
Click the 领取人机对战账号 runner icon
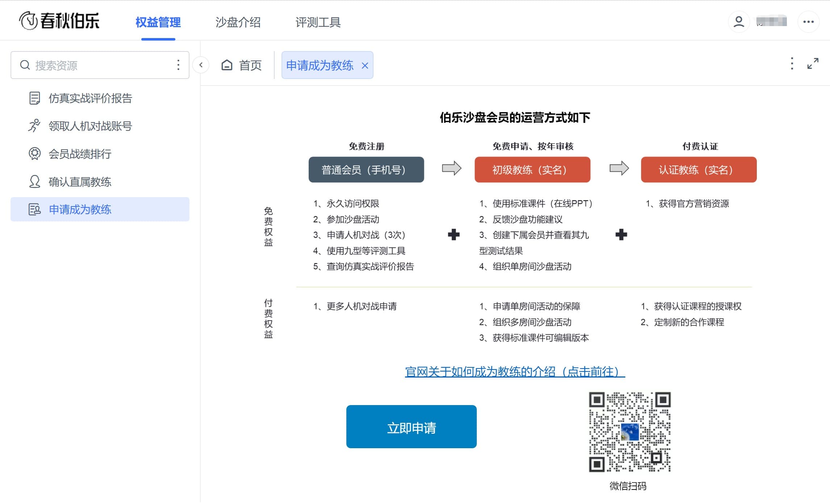coord(34,126)
